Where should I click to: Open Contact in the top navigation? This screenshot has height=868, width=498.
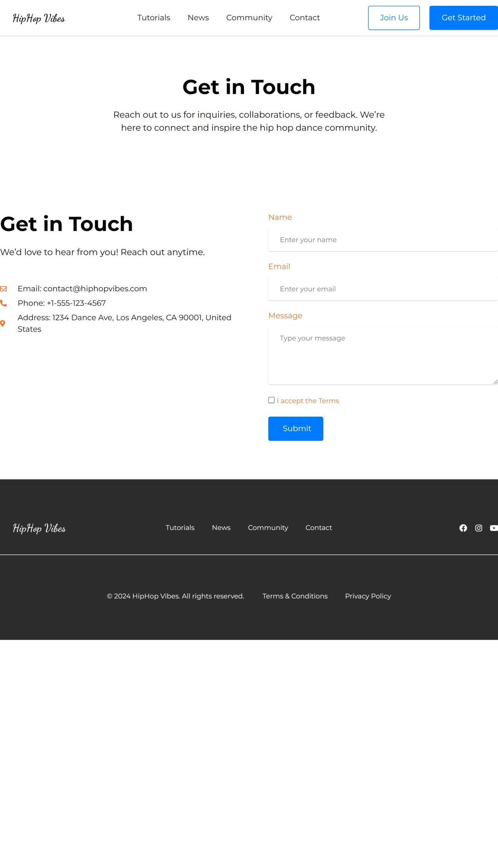pyautogui.click(x=304, y=18)
